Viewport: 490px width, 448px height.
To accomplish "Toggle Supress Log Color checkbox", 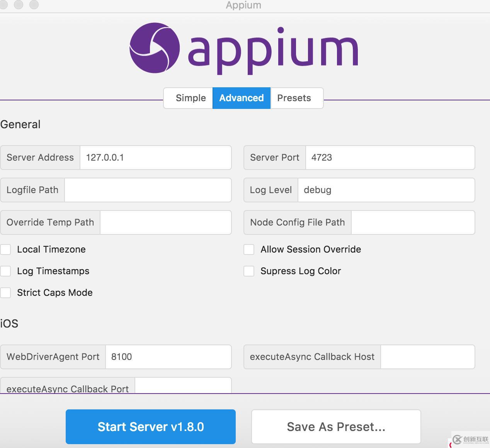I will pos(249,271).
